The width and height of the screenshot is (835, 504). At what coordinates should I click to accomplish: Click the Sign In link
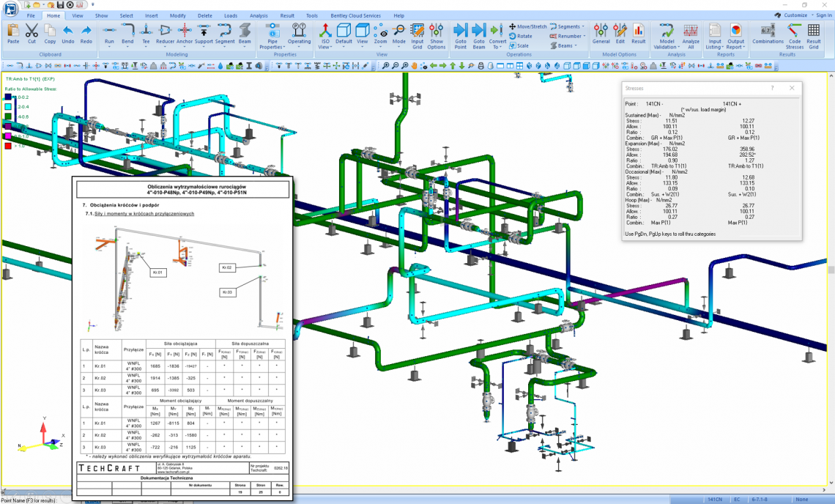pos(823,15)
